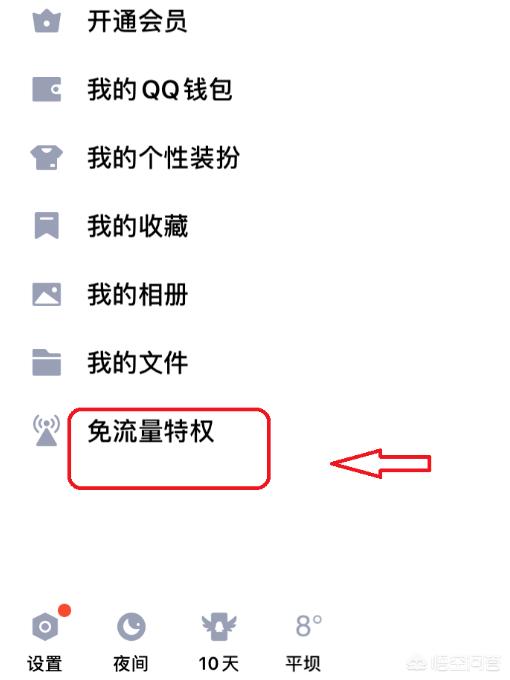Choose the highlighted 免流量特权 text

pos(150,431)
